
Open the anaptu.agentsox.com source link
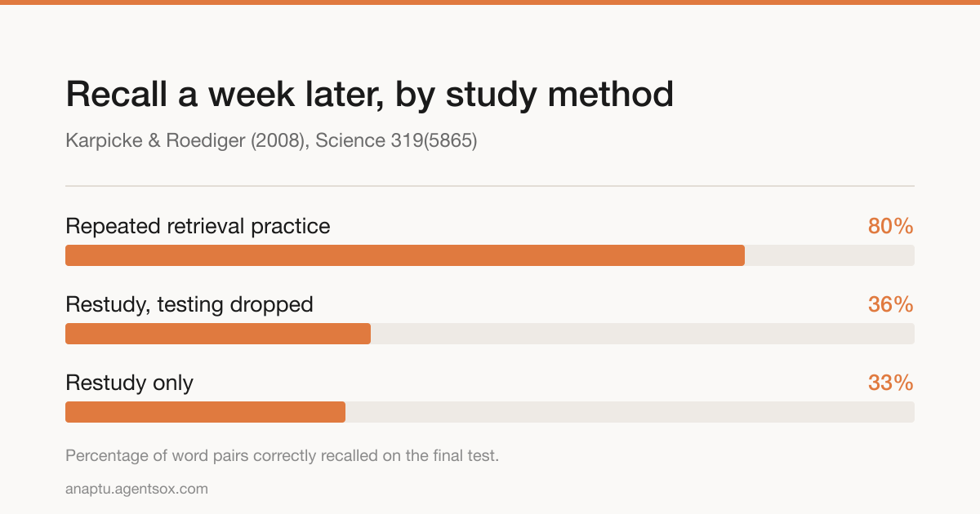click(136, 489)
